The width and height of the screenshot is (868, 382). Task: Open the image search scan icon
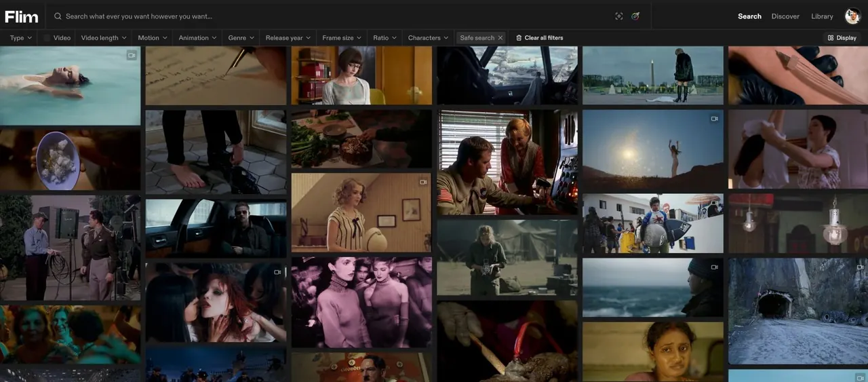(x=618, y=16)
